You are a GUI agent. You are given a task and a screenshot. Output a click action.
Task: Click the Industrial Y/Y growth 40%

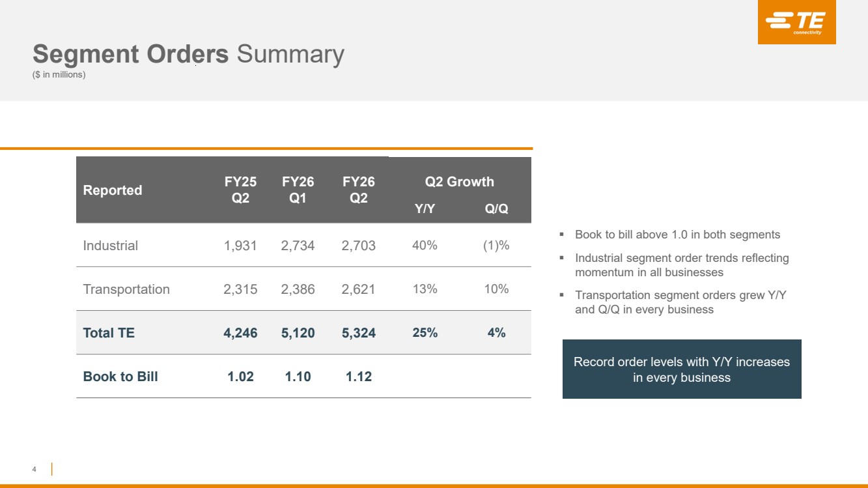425,246
